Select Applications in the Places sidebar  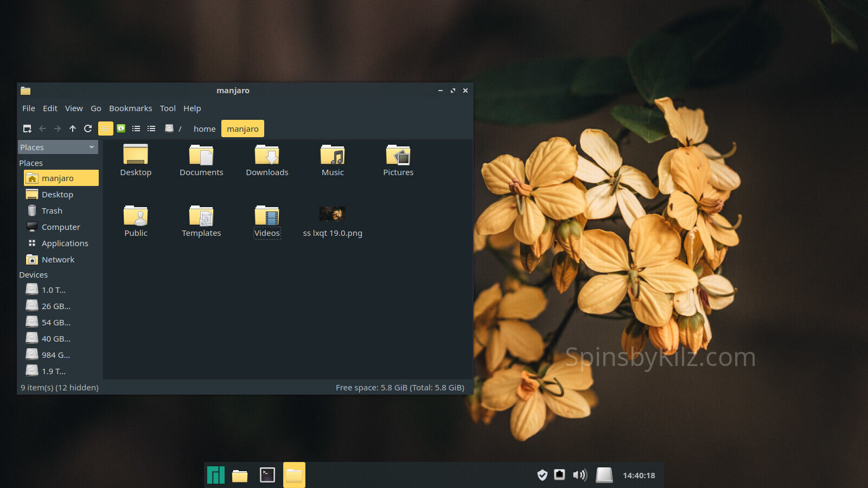click(x=65, y=243)
